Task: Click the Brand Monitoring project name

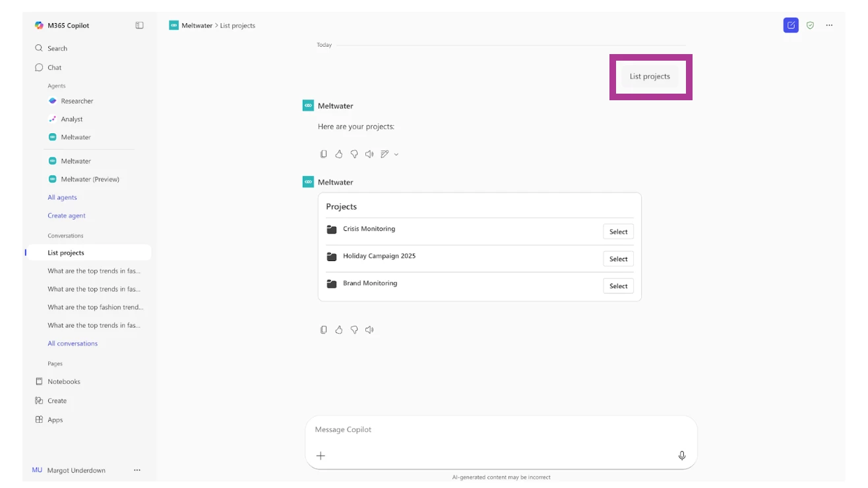Action: (x=370, y=283)
